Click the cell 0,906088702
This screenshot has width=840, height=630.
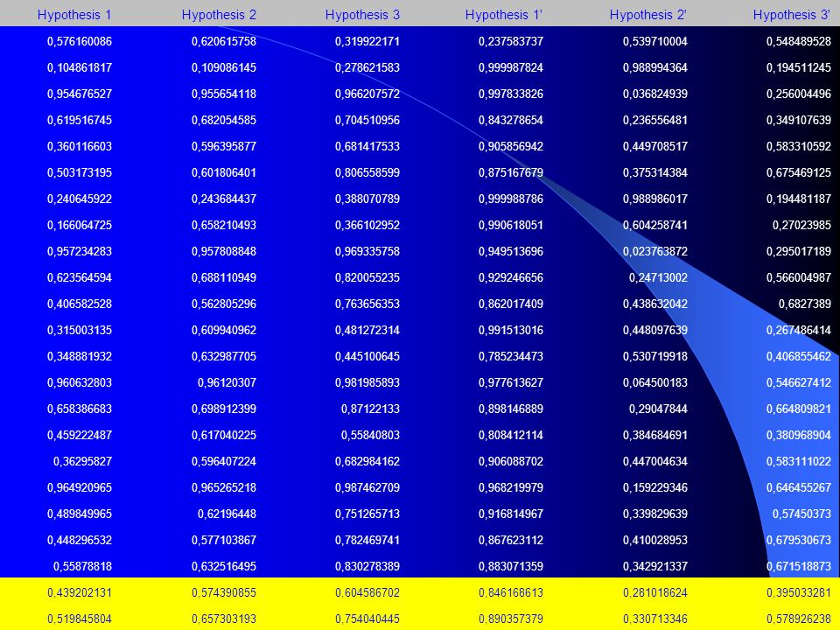[511, 461]
